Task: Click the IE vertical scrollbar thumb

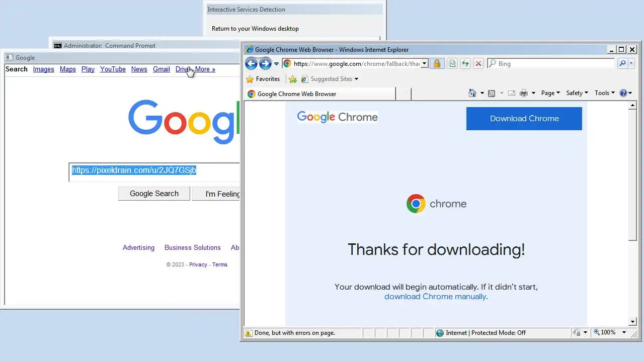Action: tap(633, 175)
